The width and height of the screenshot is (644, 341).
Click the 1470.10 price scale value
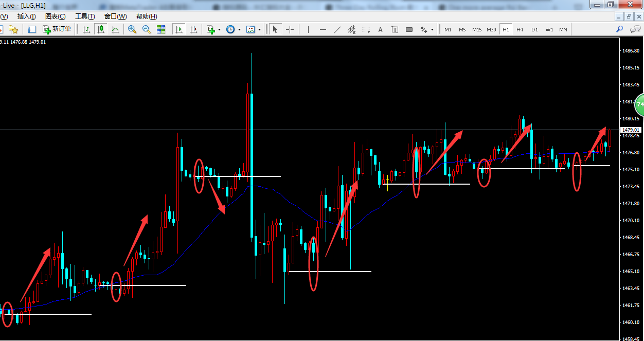click(631, 221)
